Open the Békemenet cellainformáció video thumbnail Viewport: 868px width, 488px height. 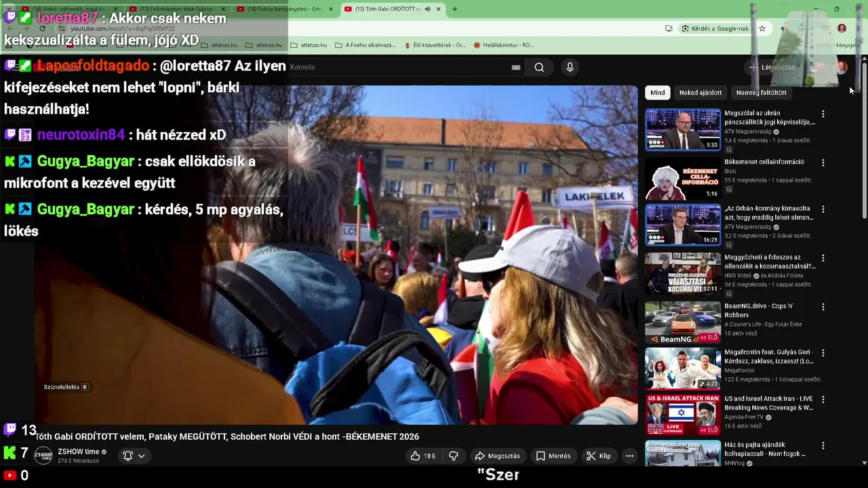tap(683, 178)
